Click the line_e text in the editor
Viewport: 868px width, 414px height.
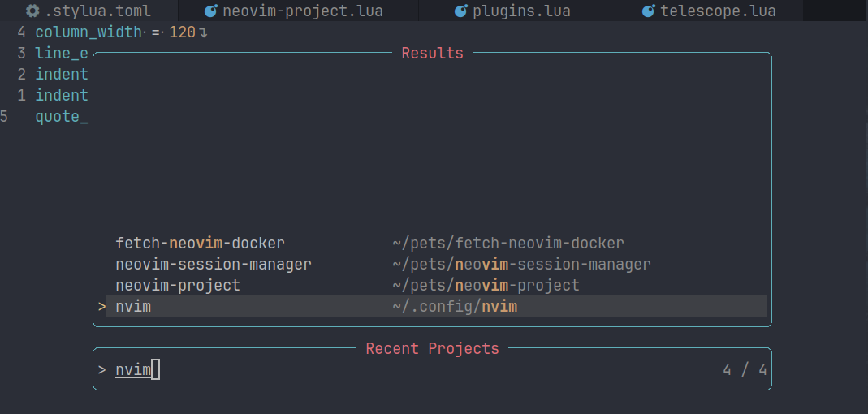62,53
